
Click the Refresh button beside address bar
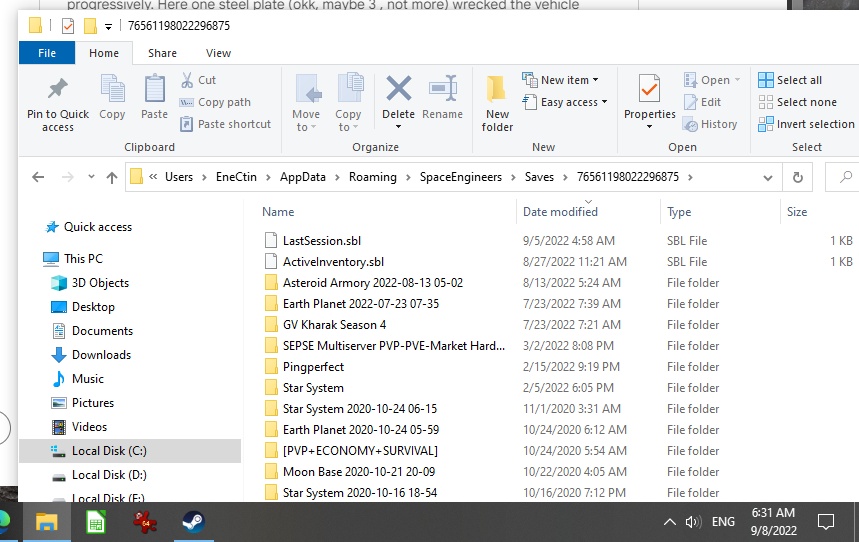pos(798,177)
